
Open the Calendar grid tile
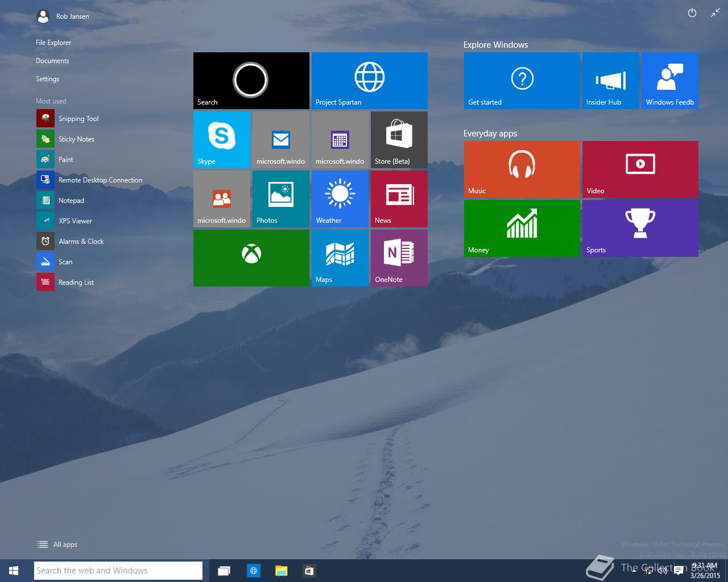pyautogui.click(x=340, y=140)
